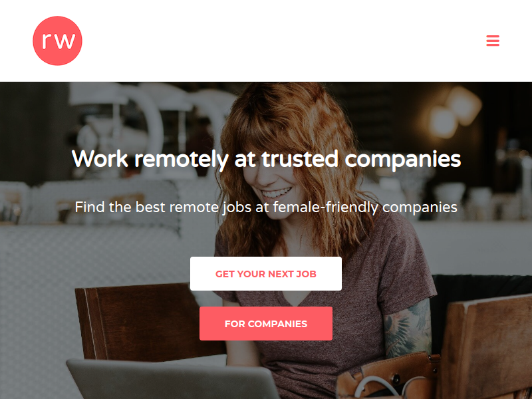Click the laptop in the hero photo
The height and width of the screenshot is (399, 532).
pyautogui.click(x=173, y=379)
